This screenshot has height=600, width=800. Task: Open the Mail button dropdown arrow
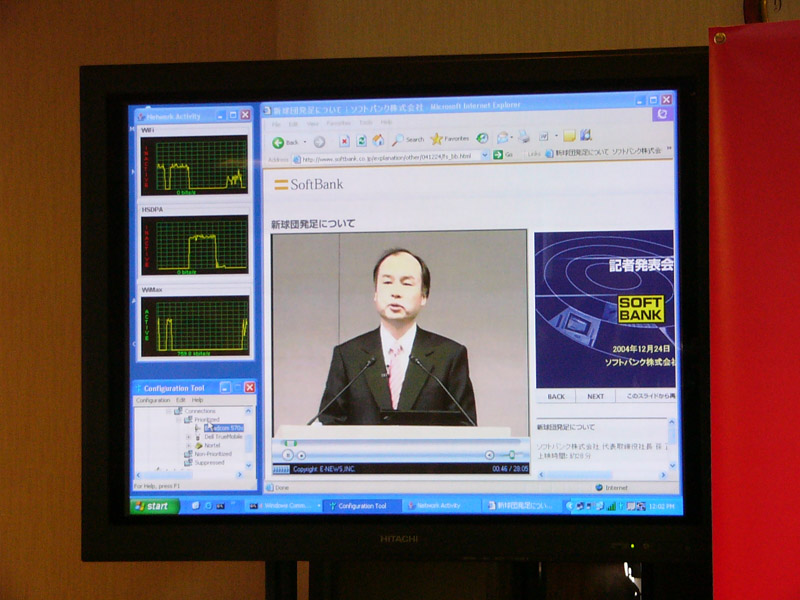(x=512, y=137)
